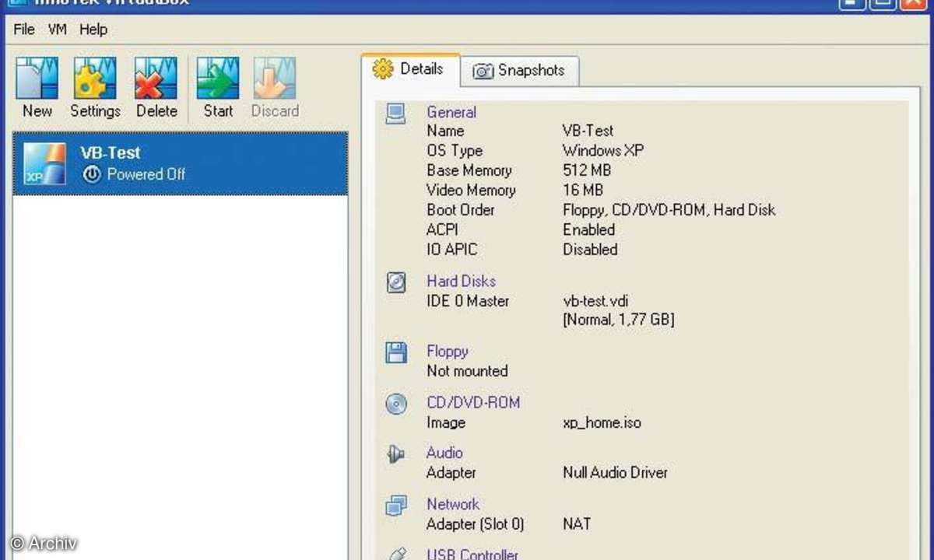934x560 pixels.
Task: Click the xp_home.iso image name
Action: [602, 423]
